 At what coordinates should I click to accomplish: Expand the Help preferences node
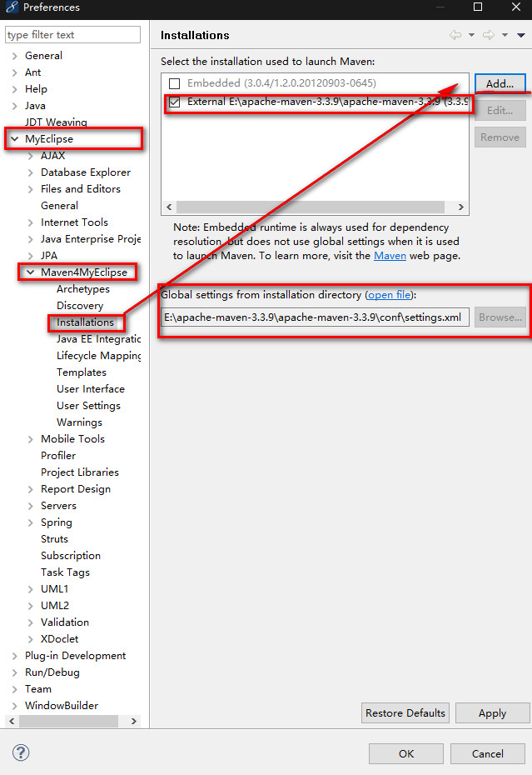pyautogui.click(x=14, y=89)
